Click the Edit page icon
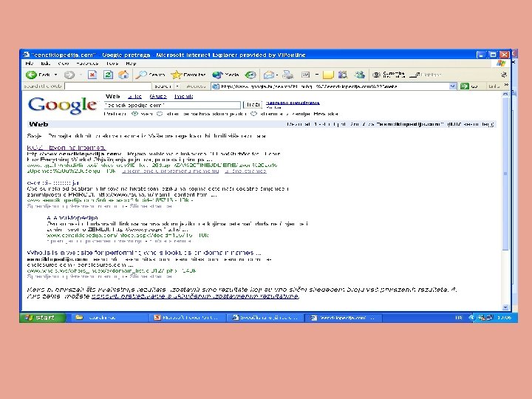This screenshot has height=399, width=532. click(305, 75)
